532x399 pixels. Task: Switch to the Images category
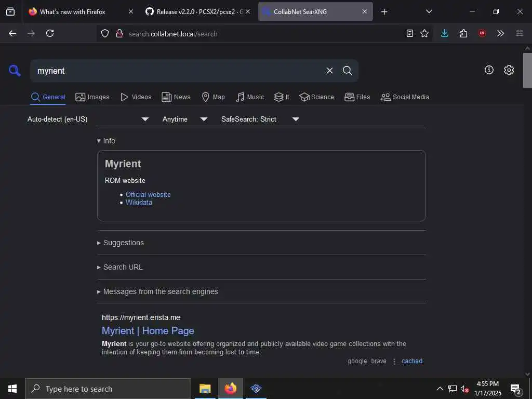[x=92, y=97]
